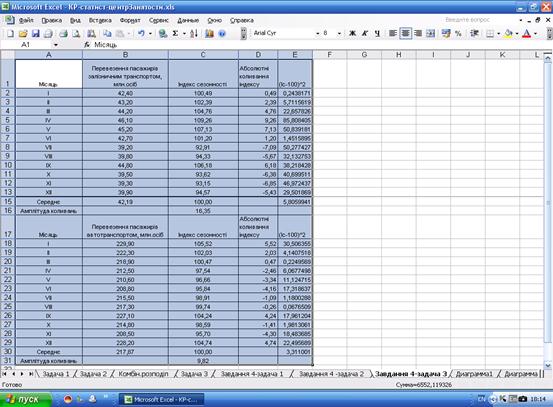
Task: Select the Microsoft Excel taskbar button
Action: pos(163,399)
